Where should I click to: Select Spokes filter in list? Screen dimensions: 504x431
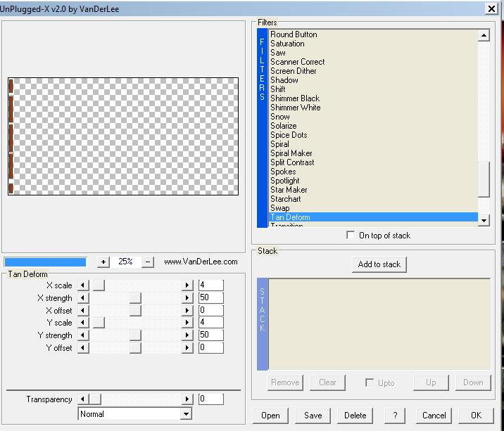pyautogui.click(x=283, y=172)
